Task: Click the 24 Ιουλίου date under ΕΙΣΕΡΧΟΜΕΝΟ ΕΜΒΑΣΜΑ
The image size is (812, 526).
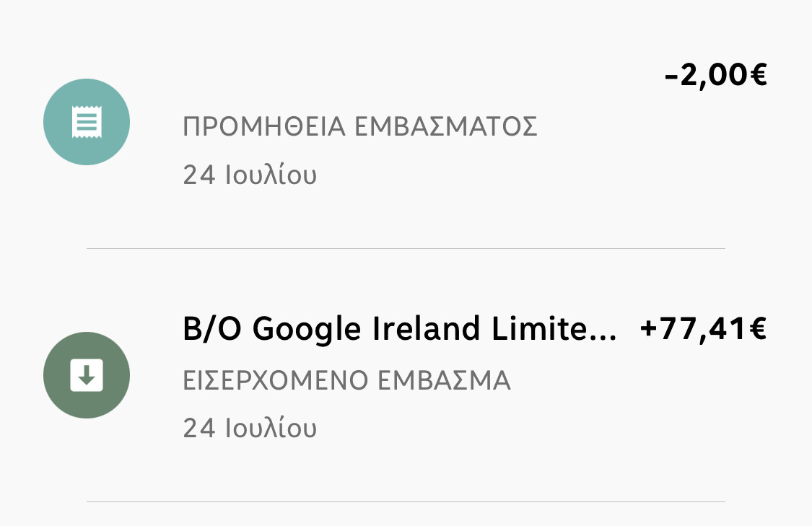Action: click(x=250, y=429)
